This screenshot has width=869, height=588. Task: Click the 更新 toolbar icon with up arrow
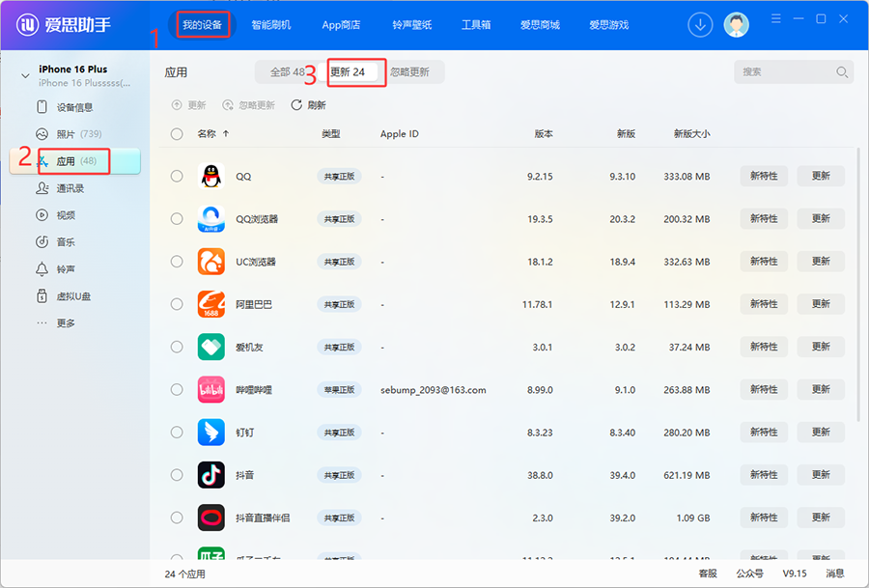177,104
